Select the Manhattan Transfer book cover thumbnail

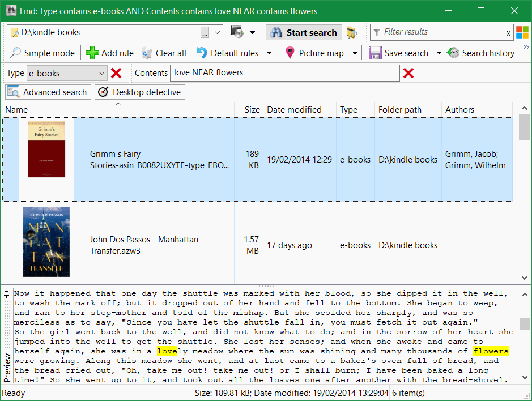coord(46,242)
